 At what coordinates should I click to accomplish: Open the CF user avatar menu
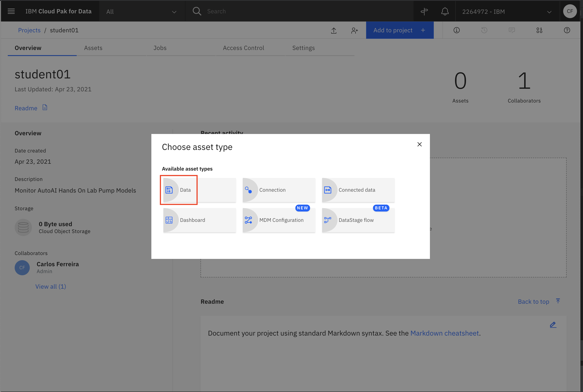click(570, 11)
